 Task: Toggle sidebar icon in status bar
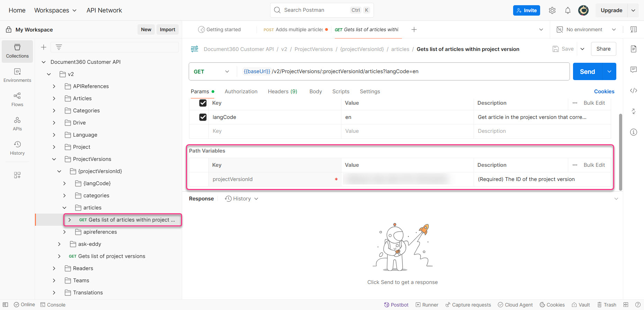[6, 305]
